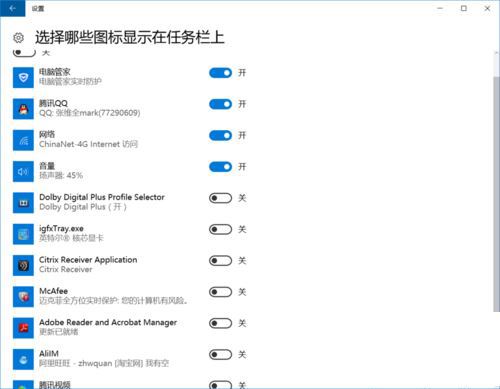Click the Dolby Digital Plus icon
This screenshot has height=389, width=500.
click(x=23, y=203)
